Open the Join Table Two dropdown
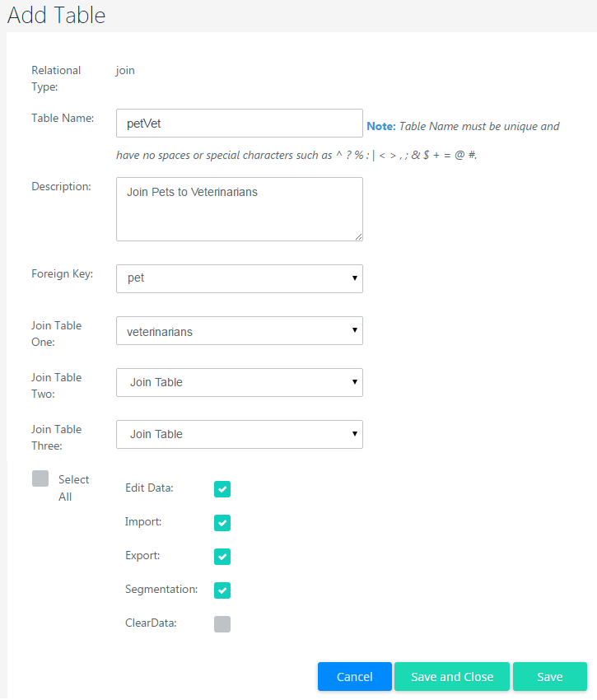This screenshot has width=597, height=700. [x=239, y=382]
